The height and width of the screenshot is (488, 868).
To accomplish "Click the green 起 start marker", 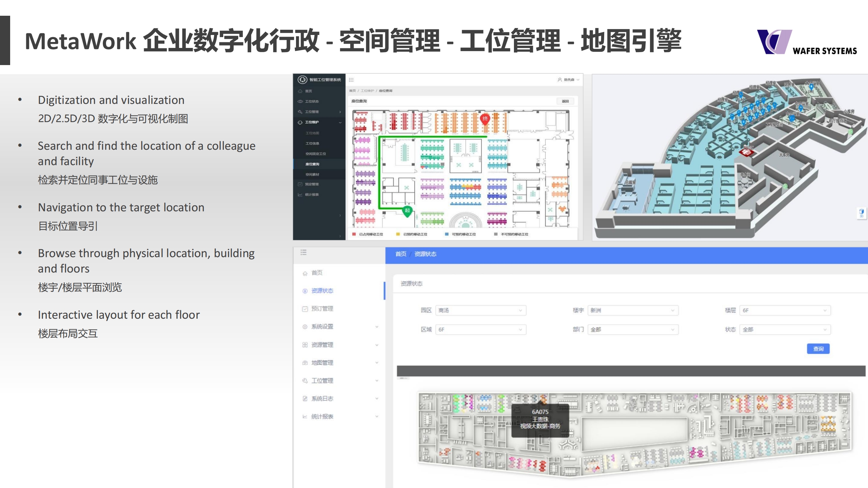I will pos(407,211).
